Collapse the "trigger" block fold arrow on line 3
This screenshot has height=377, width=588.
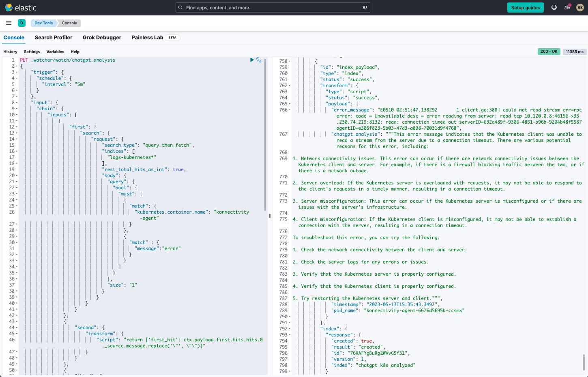click(x=17, y=73)
